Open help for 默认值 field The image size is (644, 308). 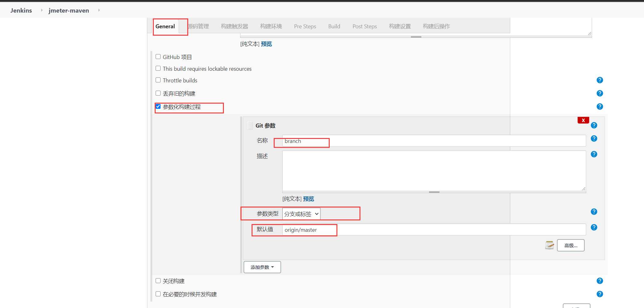point(594,227)
